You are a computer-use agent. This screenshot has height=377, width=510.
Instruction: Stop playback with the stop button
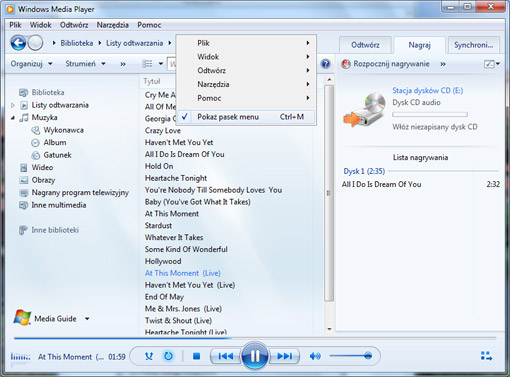coord(196,356)
